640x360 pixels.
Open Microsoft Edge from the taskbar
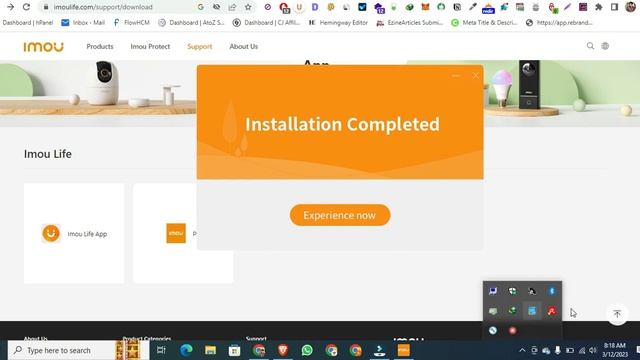pos(186,350)
